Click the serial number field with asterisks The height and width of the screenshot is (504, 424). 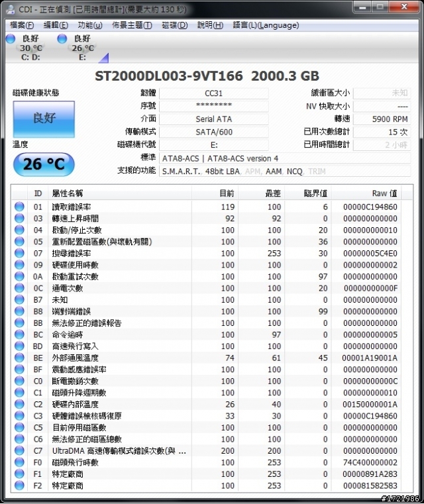tap(214, 106)
